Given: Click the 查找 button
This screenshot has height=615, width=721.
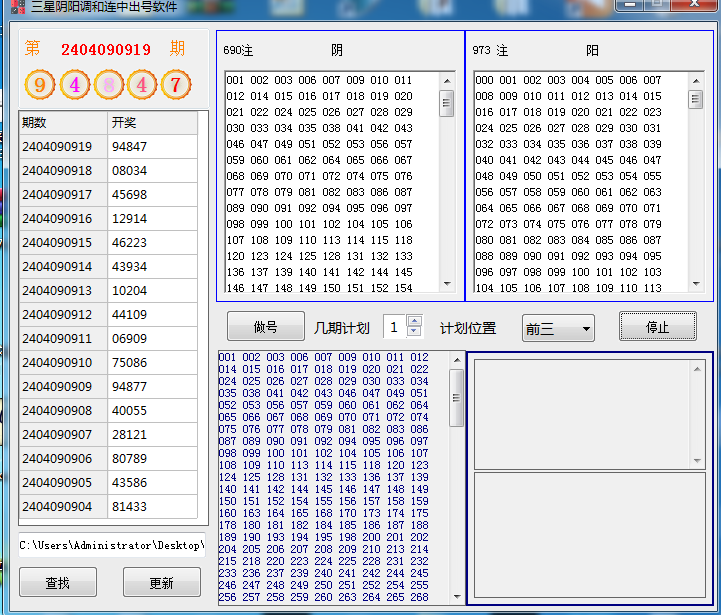Looking at the screenshot, I should [x=58, y=582].
